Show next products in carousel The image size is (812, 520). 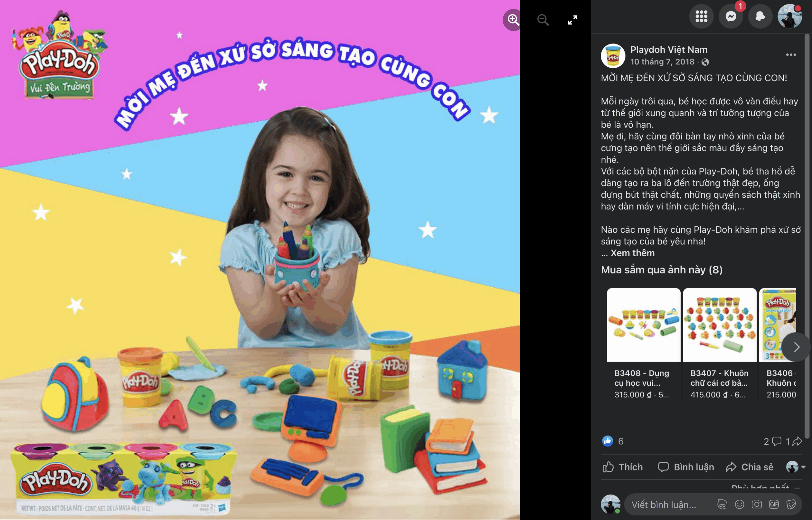pos(796,347)
